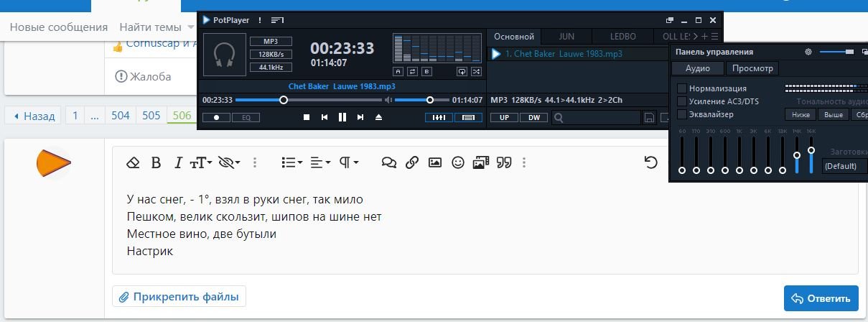This screenshot has width=868, height=322.
Task: Insert media with the gallery icon
Action: [x=480, y=163]
